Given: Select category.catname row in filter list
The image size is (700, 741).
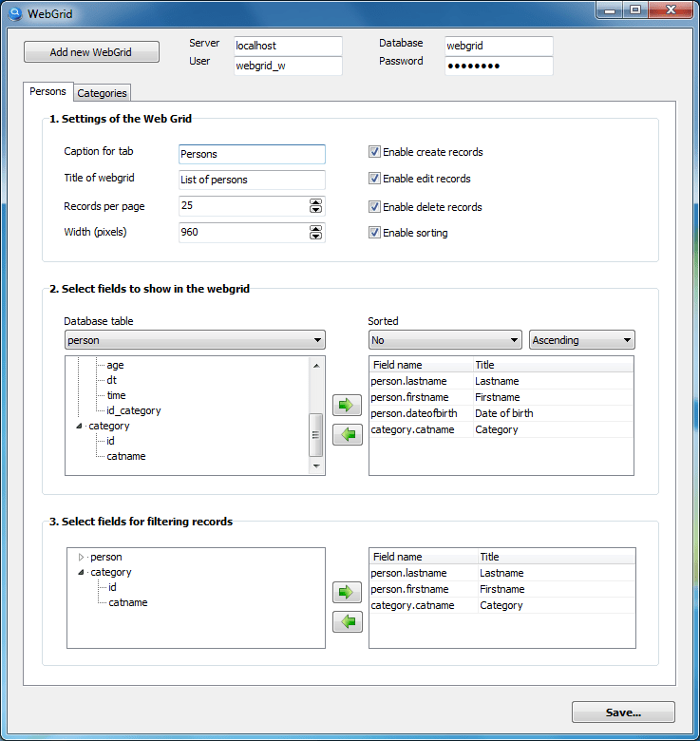Looking at the screenshot, I should (502, 605).
